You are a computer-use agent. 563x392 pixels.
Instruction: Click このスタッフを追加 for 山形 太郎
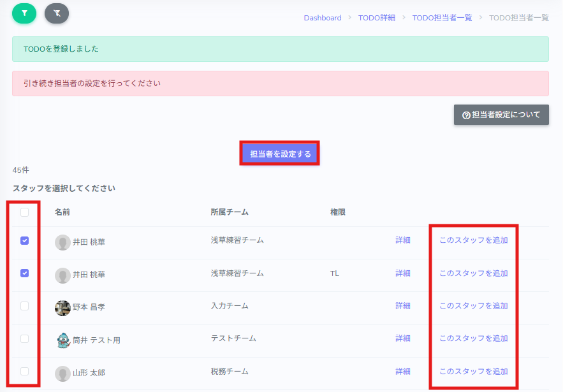pyautogui.click(x=473, y=372)
